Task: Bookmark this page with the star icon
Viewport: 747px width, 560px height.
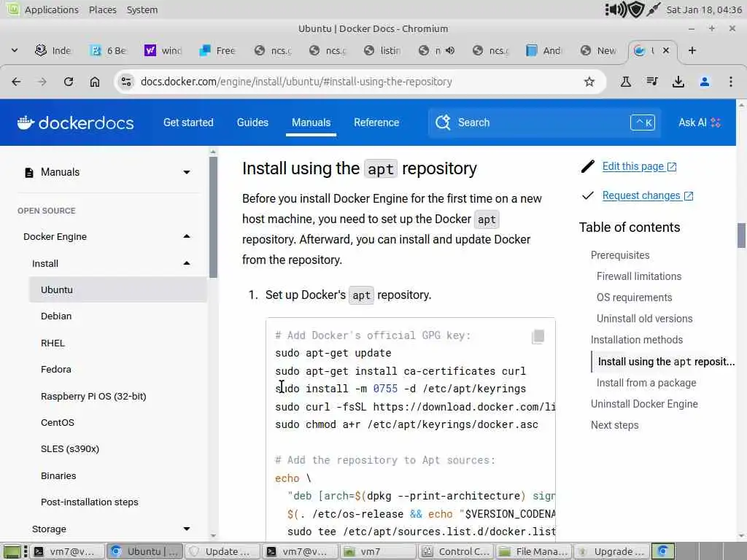Action: 589,82
